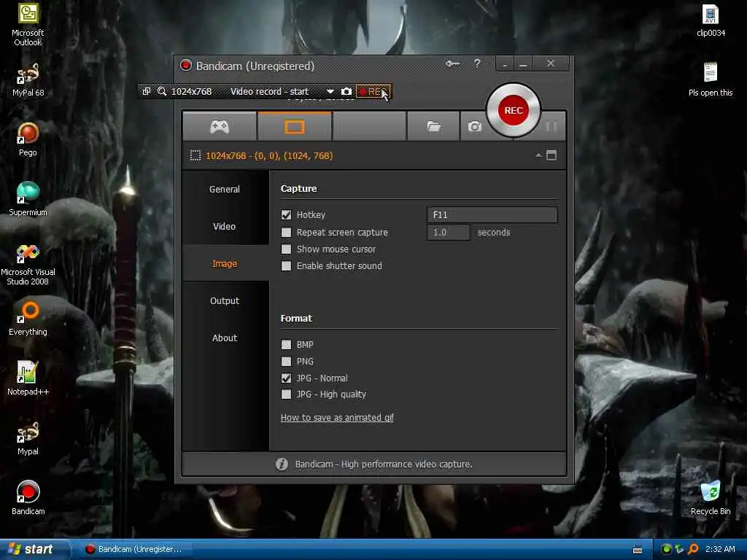Open help with the question mark icon

click(477, 63)
